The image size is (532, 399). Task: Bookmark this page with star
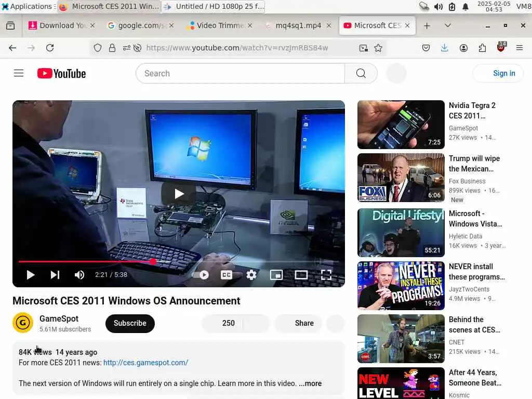tap(378, 48)
